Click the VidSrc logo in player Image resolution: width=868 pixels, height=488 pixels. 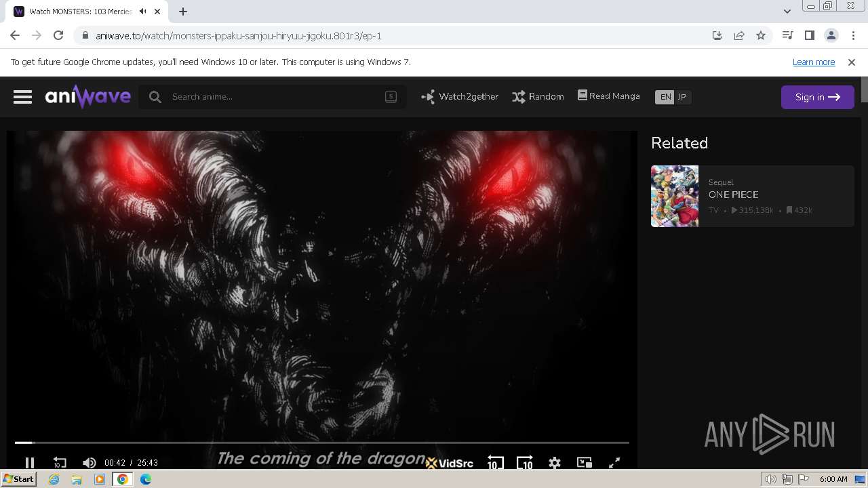(450, 463)
